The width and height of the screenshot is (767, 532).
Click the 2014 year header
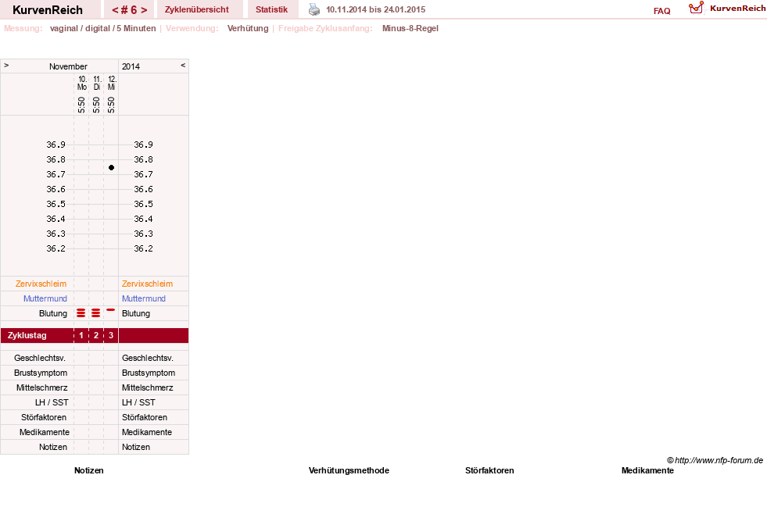[131, 66]
